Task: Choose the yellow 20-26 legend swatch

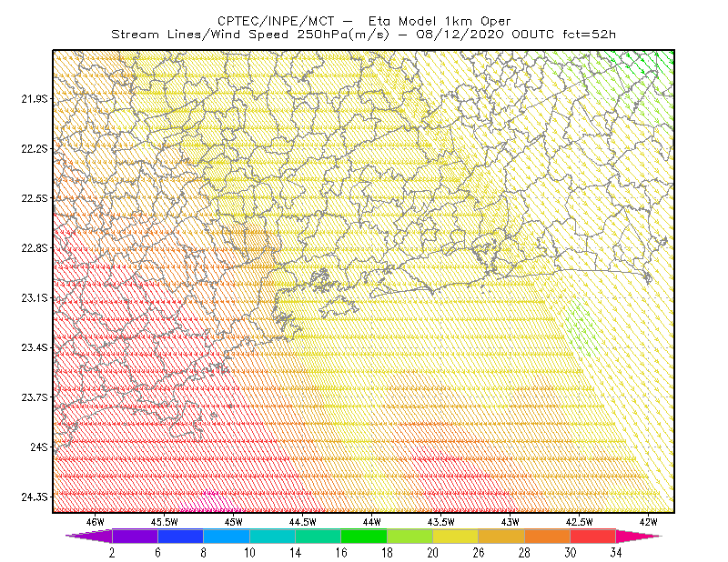Action: 456,536
